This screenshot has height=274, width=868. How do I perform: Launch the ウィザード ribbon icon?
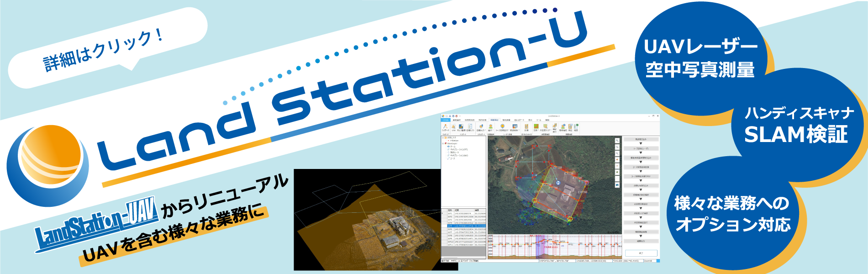[x=445, y=127]
